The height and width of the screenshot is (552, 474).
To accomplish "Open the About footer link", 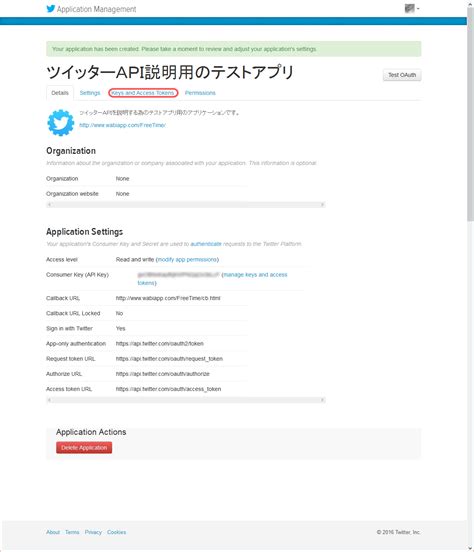I will tap(53, 532).
